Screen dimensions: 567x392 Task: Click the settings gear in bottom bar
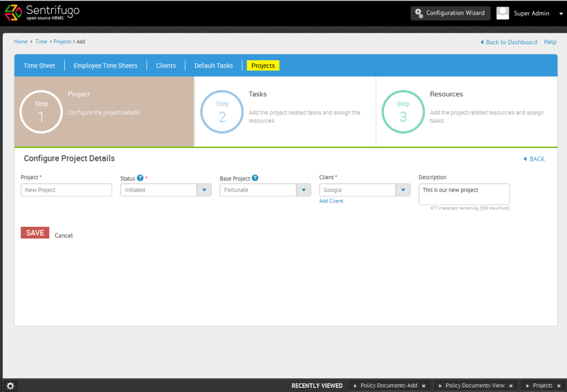click(x=11, y=386)
